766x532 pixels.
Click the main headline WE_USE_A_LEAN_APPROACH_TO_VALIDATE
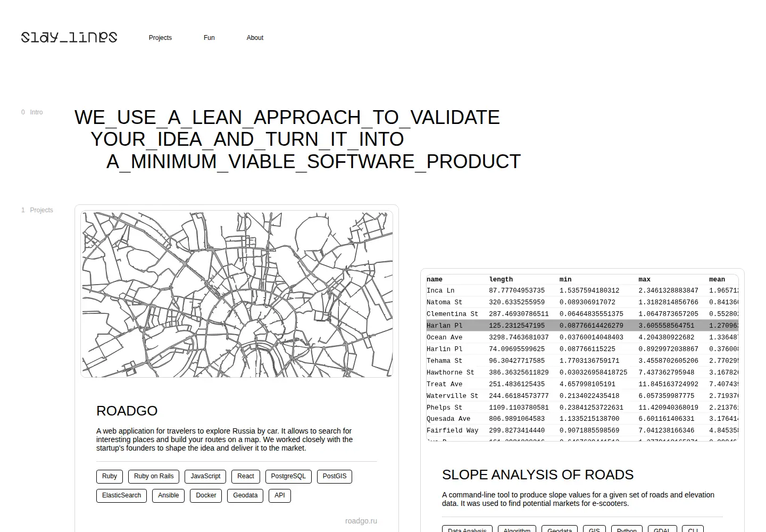point(287,118)
